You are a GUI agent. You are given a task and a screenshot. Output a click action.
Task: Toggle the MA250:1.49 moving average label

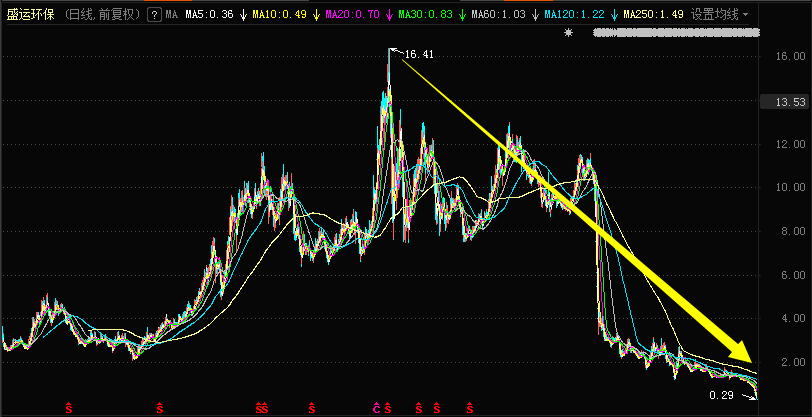(653, 15)
